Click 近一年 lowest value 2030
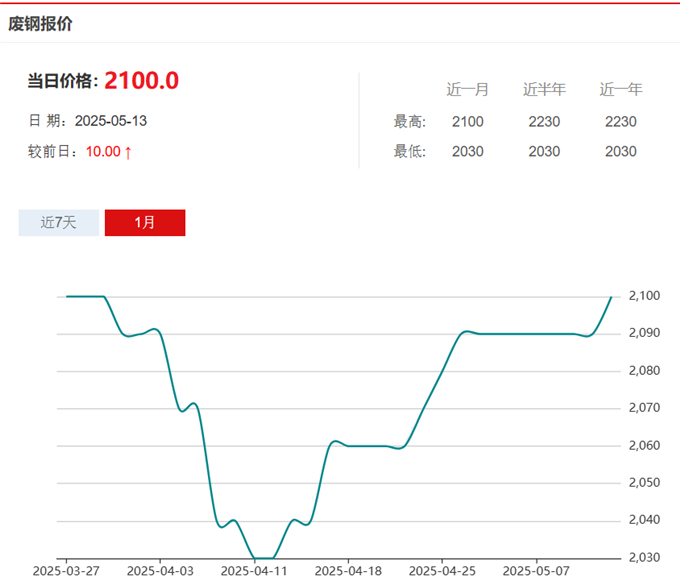Screen dimensions: 680x580 click(621, 151)
